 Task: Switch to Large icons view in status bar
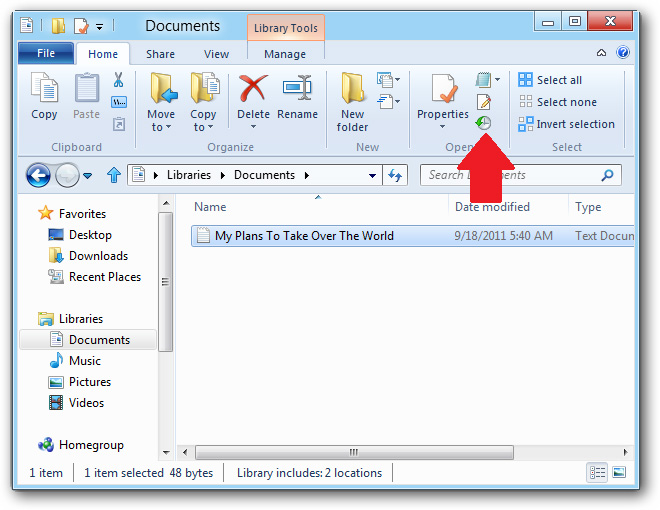point(619,473)
